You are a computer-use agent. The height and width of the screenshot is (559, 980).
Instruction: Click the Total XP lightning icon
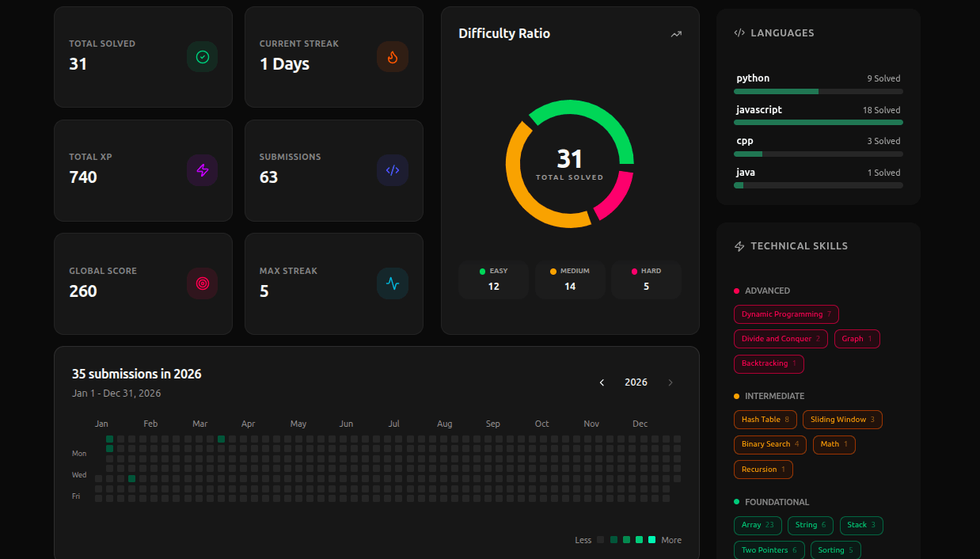tap(202, 170)
